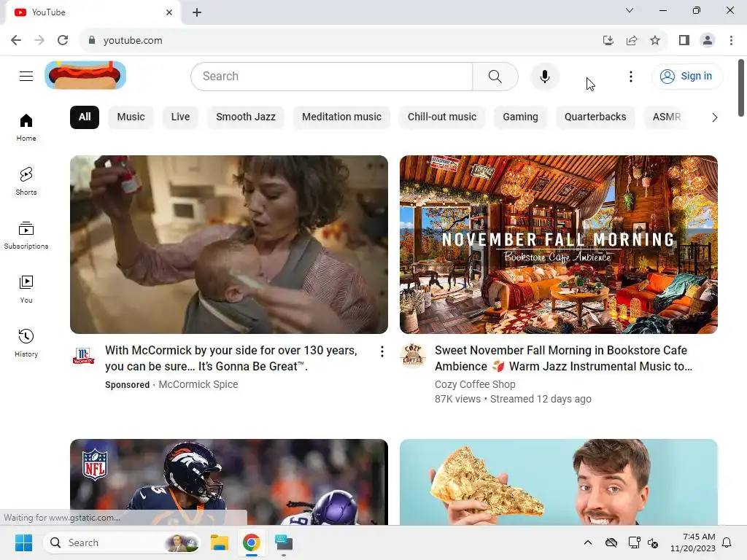Open 'Sweet November Fall Morning' video title
The image size is (747, 560).
563,358
